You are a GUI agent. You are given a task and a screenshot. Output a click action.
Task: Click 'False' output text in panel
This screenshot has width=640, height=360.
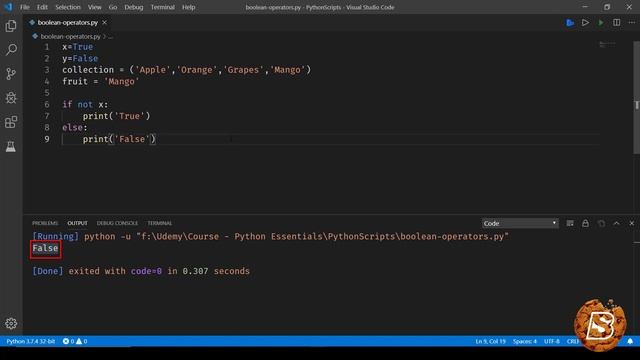(45, 248)
